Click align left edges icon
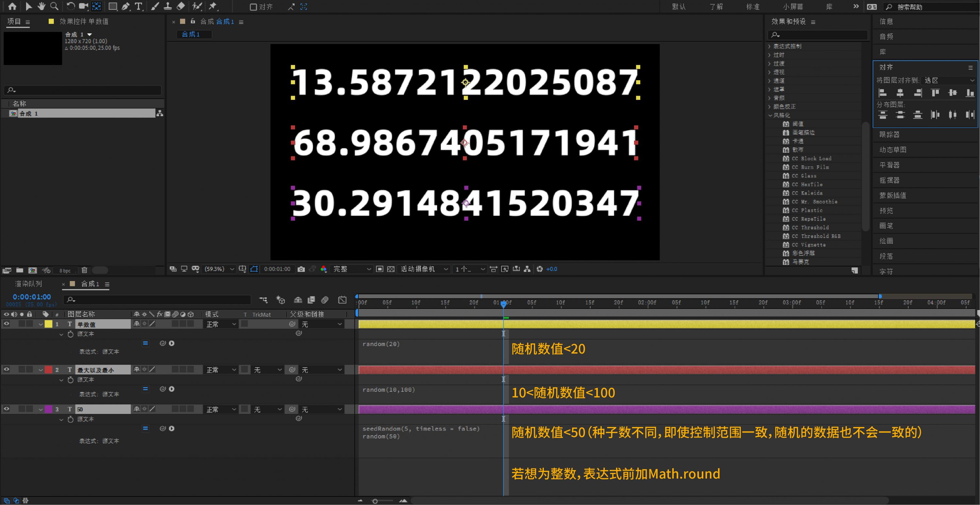 pyautogui.click(x=883, y=92)
